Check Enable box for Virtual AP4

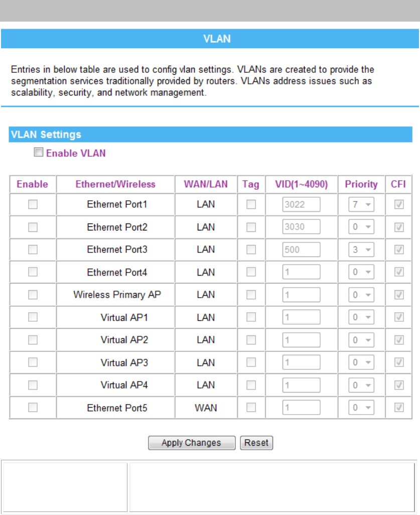(x=33, y=385)
